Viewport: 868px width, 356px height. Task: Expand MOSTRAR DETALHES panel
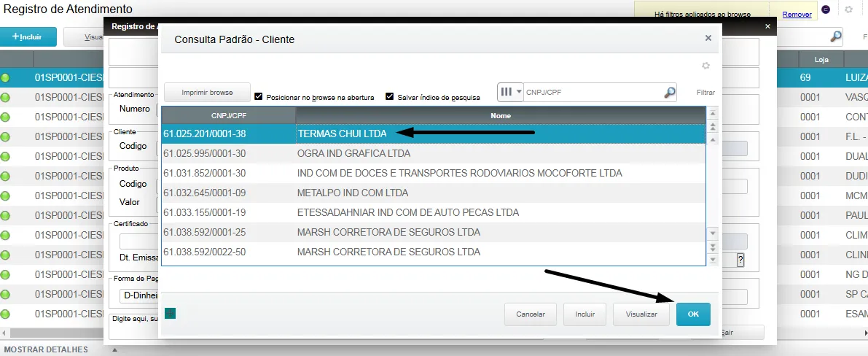tap(46, 349)
